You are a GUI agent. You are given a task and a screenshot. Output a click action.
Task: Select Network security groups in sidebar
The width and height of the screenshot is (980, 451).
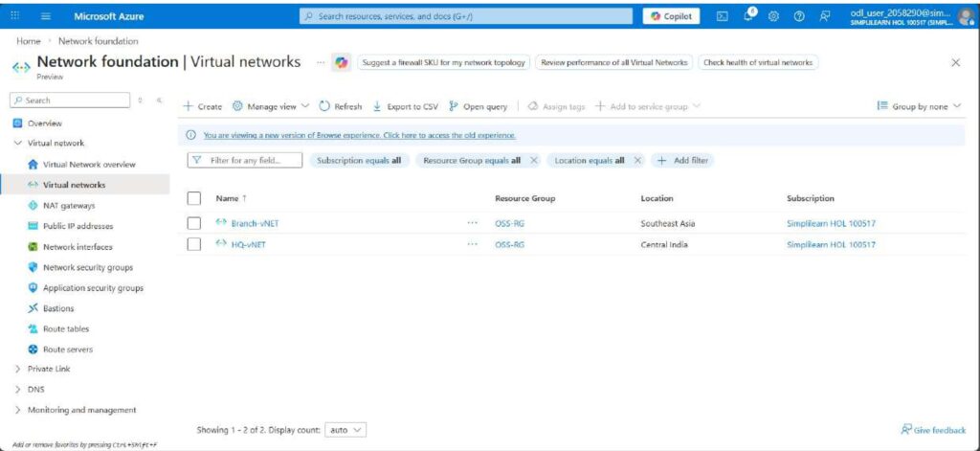coord(87,267)
